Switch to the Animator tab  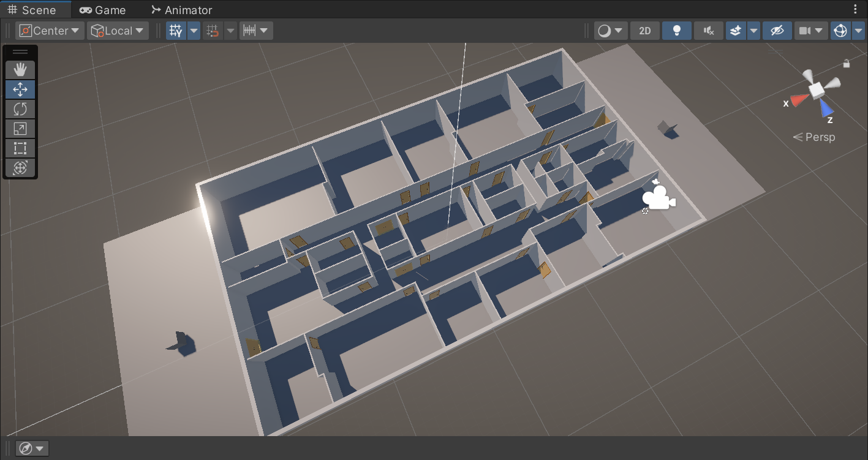(x=181, y=10)
